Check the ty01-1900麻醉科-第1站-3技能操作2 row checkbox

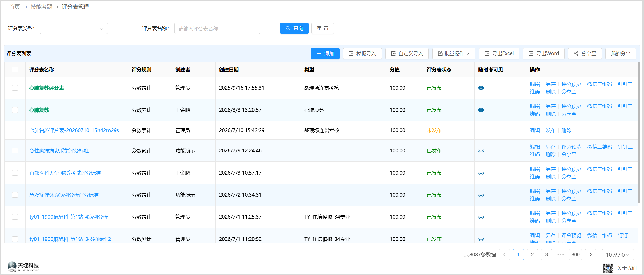[x=15, y=239]
